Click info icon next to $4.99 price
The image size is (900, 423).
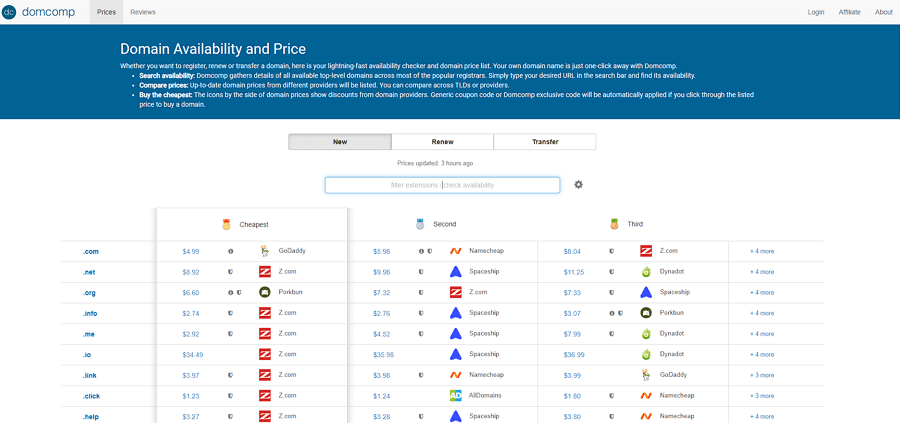click(231, 251)
